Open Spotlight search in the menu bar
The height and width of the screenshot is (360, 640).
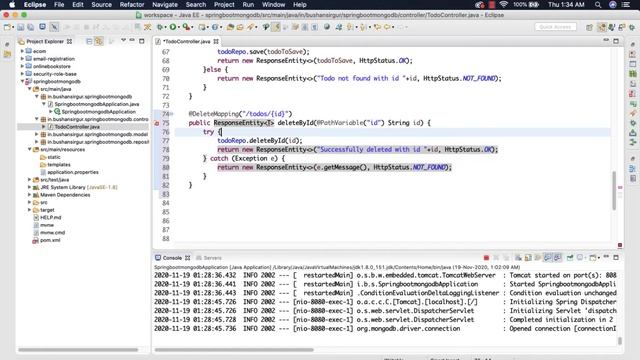tap(598, 5)
